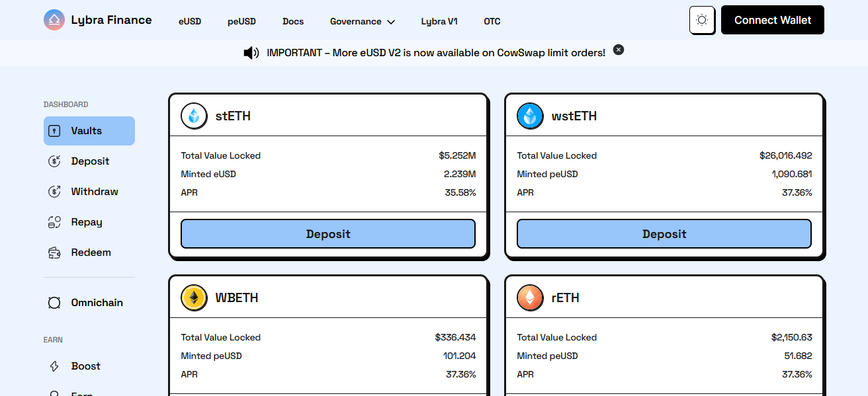Click the DASHBOARD section heading
868x396 pixels.
(x=65, y=104)
